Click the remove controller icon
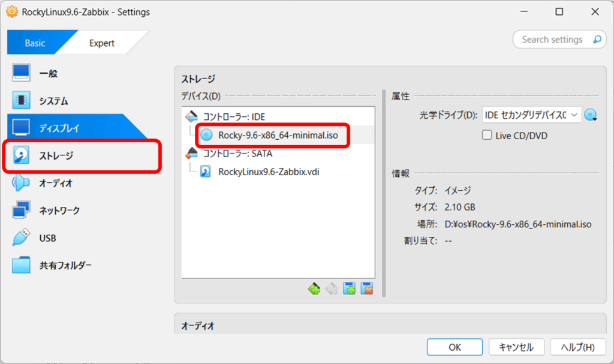 tap(332, 289)
